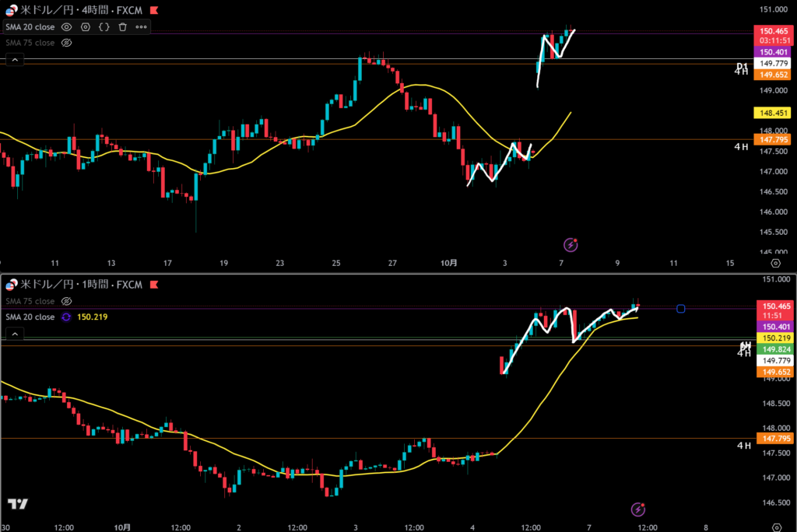The image size is (797, 532).
Task: Click the lightning event icon in lower chart
Action: pos(638,509)
